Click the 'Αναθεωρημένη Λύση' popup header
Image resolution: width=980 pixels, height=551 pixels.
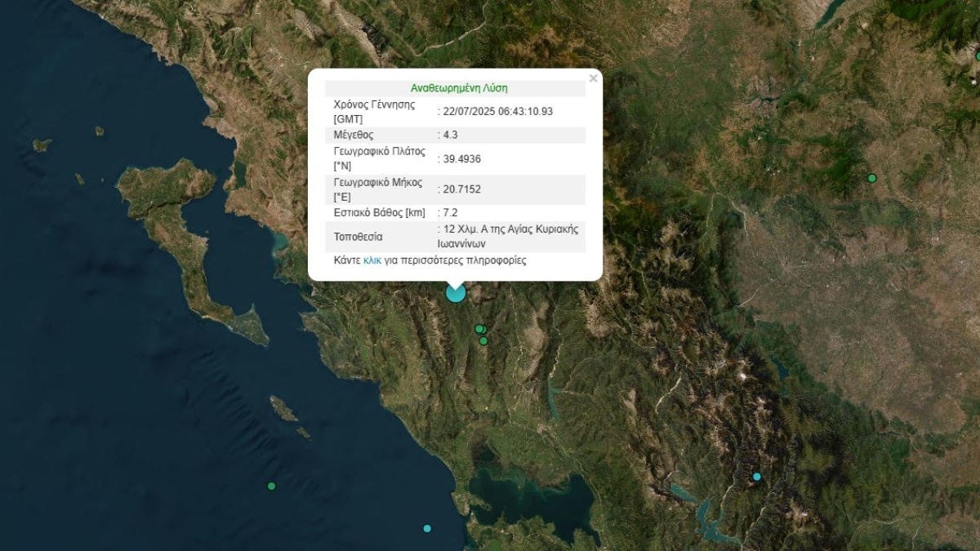pyautogui.click(x=455, y=88)
